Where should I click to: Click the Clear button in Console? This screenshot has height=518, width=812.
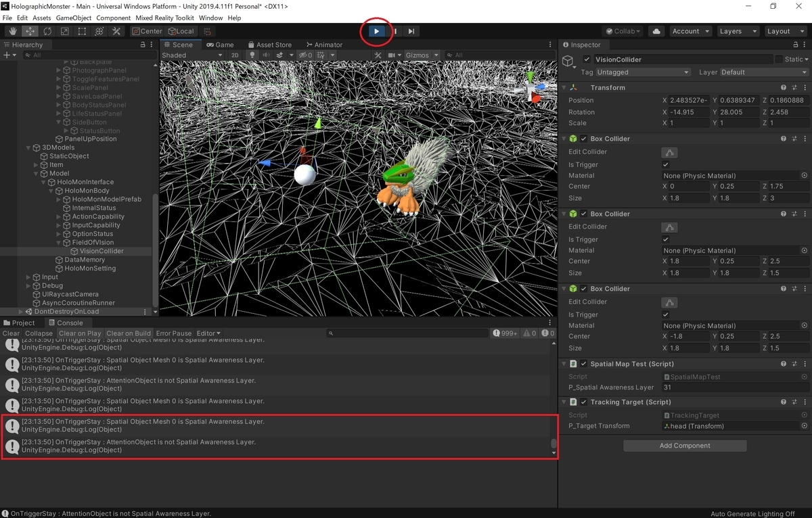(11, 333)
